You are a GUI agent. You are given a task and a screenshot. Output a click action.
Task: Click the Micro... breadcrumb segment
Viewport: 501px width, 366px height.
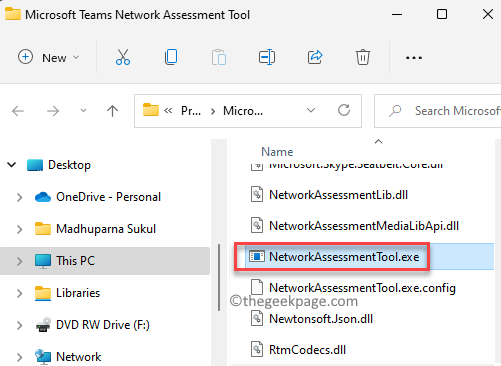pyautogui.click(x=243, y=111)
